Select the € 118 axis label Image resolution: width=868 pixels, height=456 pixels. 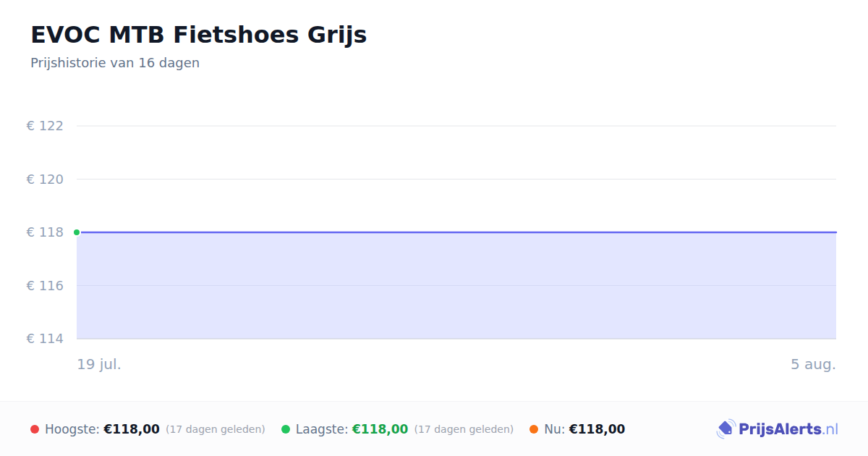[45, 232]
